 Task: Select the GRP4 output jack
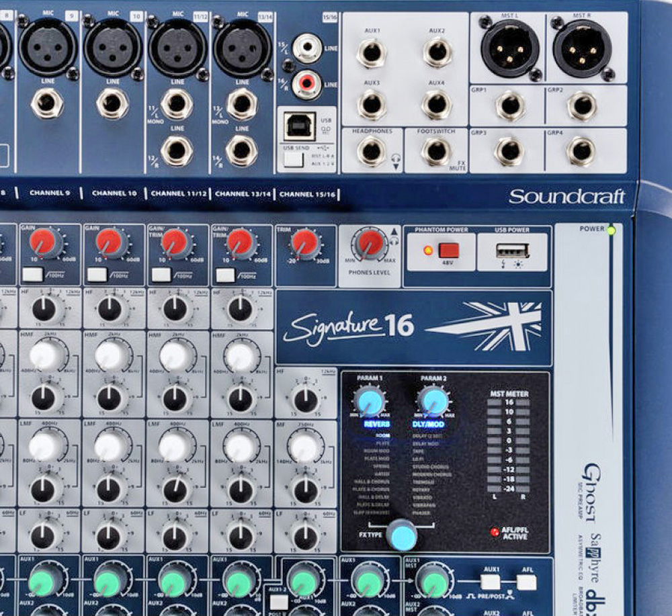(581, 151)
